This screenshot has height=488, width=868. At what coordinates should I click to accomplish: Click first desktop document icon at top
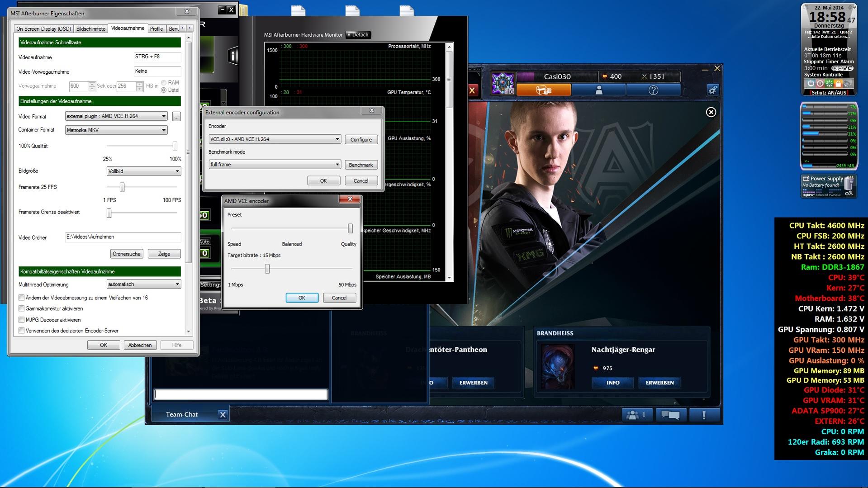pos(298,10)
